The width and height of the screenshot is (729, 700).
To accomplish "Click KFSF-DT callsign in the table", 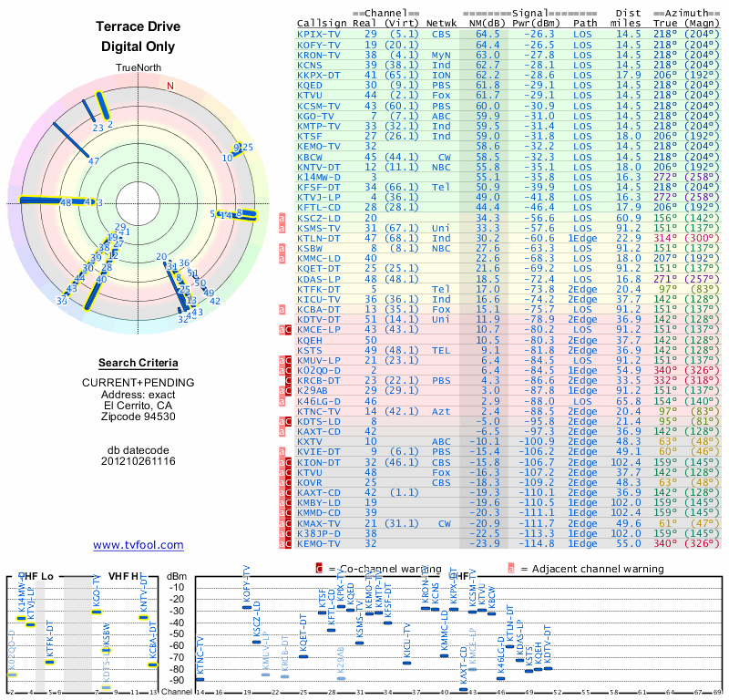I will (319, 188).
